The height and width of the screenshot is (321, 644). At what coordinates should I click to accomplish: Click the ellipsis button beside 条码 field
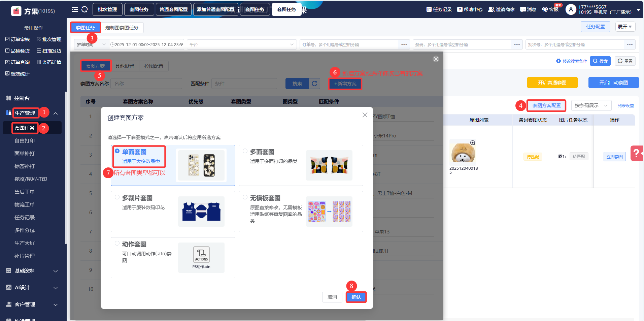point(517,44)
